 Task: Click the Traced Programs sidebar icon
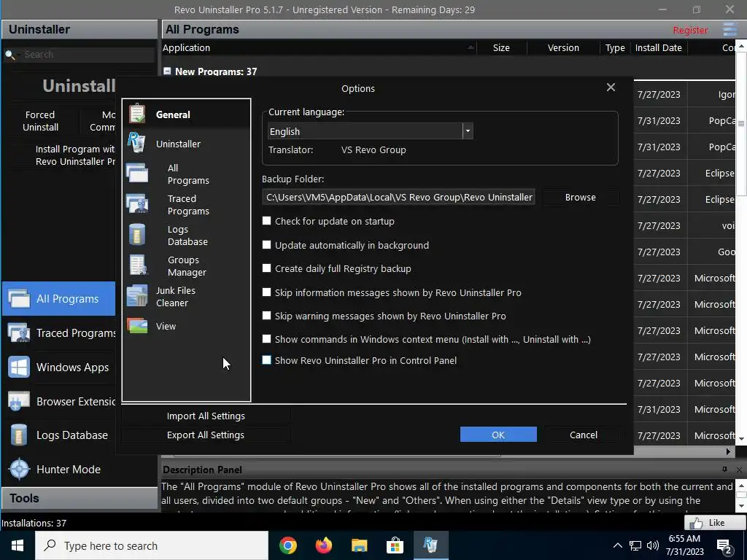(x=19, y=332)
